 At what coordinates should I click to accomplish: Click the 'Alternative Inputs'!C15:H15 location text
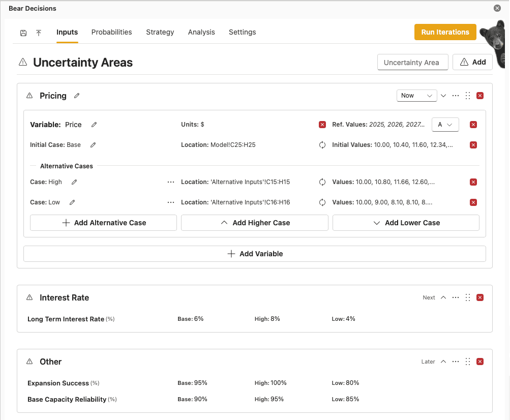click(x=250, y=182)
